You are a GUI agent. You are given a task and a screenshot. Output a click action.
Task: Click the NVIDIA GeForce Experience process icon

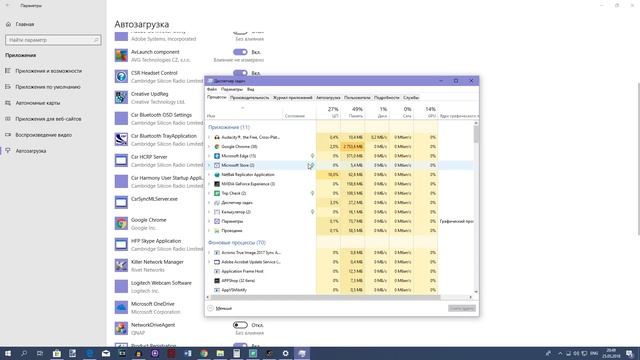[217, 184]
